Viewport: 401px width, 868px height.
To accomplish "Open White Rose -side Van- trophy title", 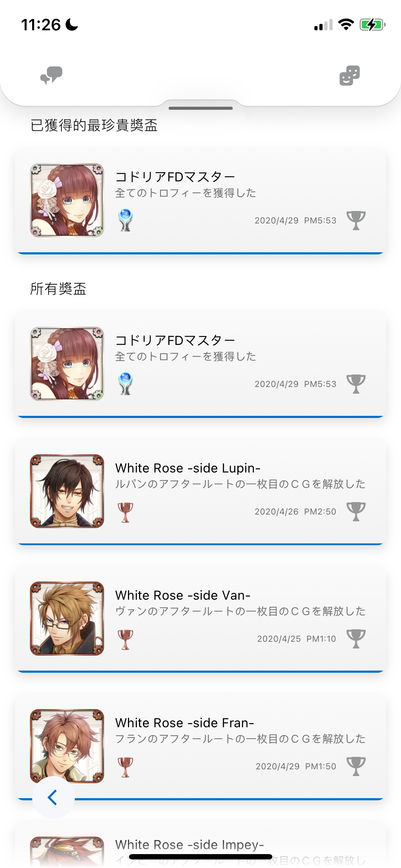I will click(183, 595).
